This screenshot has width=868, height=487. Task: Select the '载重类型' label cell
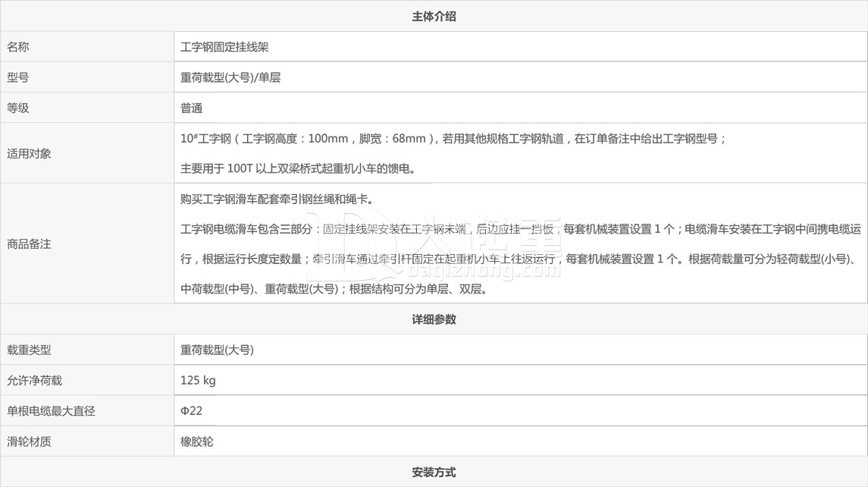click(x=87, y=350)
